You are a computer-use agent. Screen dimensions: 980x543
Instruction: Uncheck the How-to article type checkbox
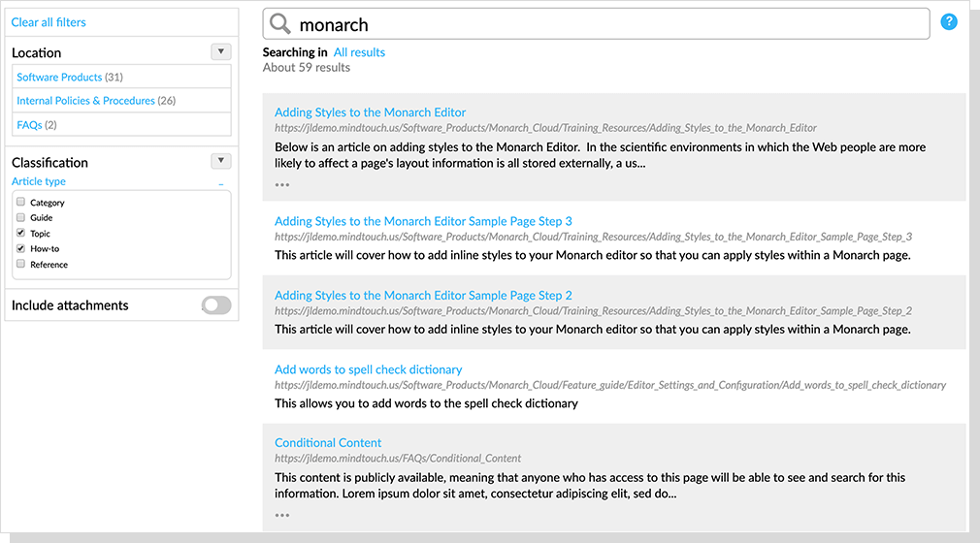click(20, 249)
